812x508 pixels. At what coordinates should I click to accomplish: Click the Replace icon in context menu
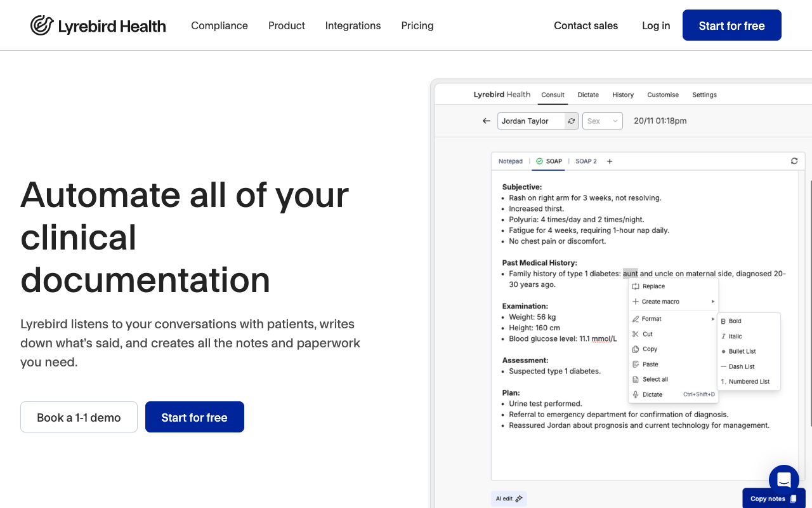click(636, 286)
